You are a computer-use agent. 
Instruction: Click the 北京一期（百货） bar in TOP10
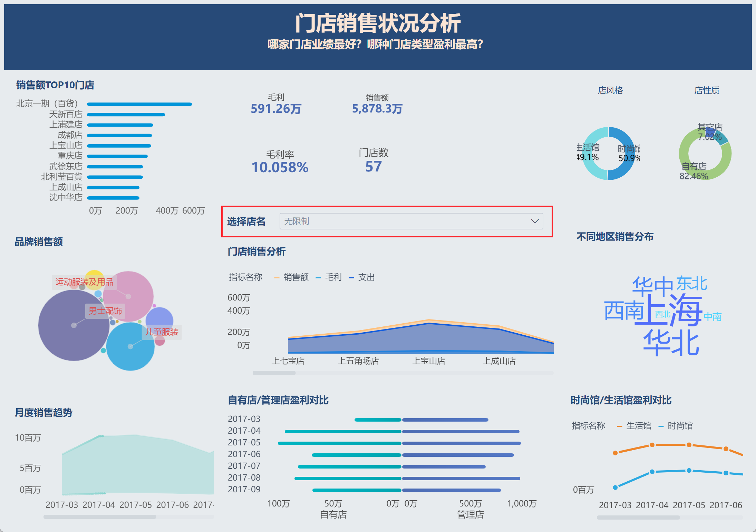(139, 104)
